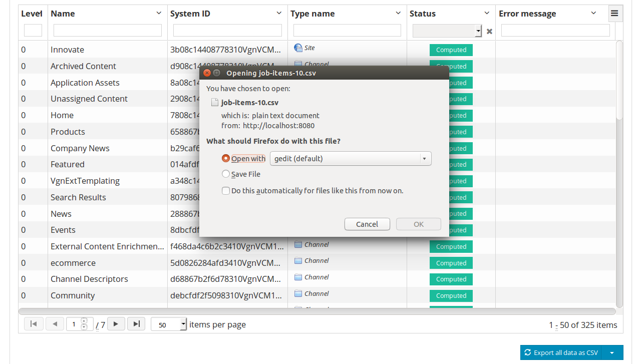Sort by the System ID column header
640x364 pixels.
click(x=190, y=14)
